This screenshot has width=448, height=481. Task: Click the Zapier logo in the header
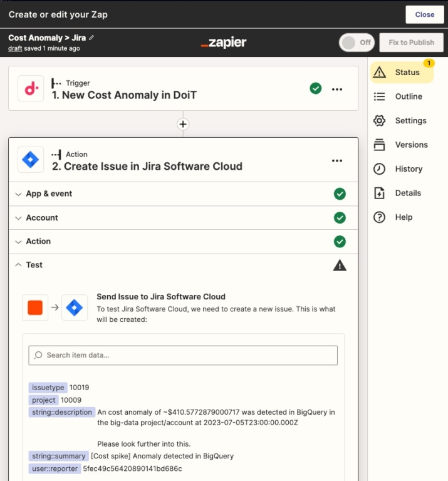coord(224,43)
